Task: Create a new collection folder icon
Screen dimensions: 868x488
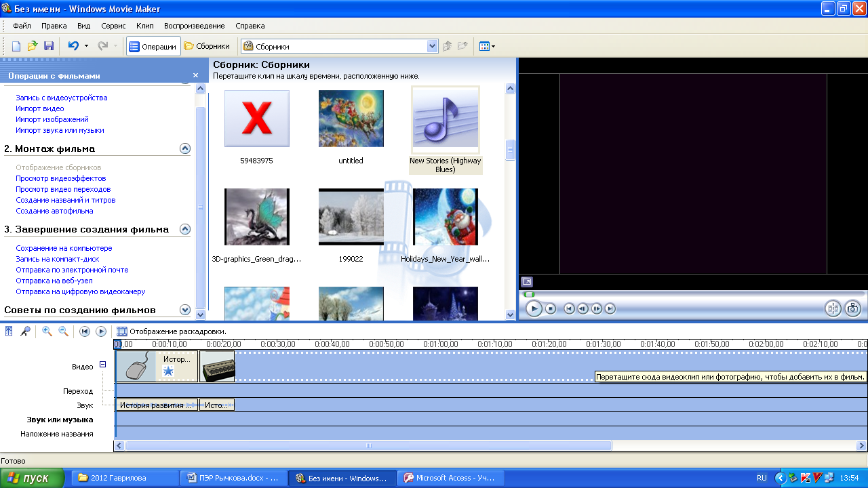Action: point(462,46)
